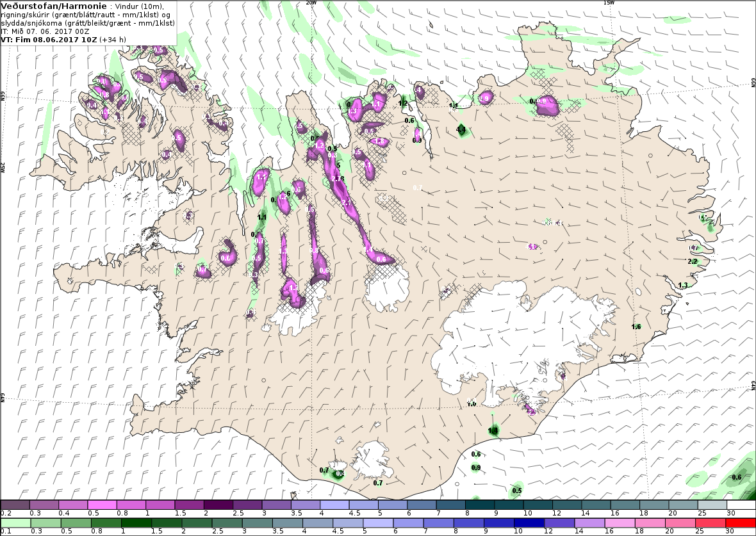Click the 15W longitude label
This screenshot has width=756, height=536.
(609, 3)
